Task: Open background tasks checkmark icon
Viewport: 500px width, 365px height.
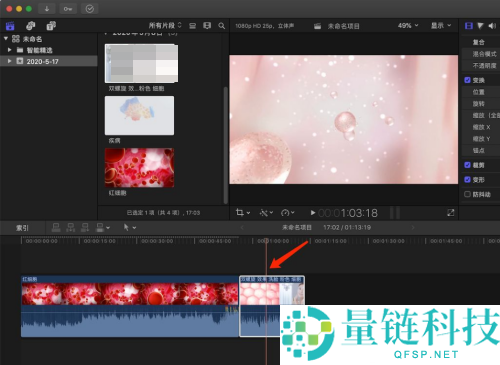Action: pyautogui.click(x=90, y=9)
